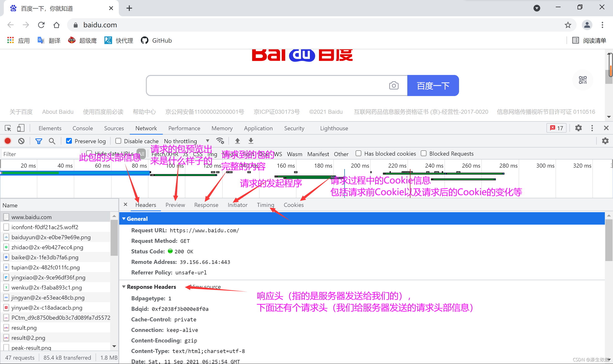Switch to the request Preview tab
Image resolution: width=613 pixels, height=364 pixels.
click(175, 205)
